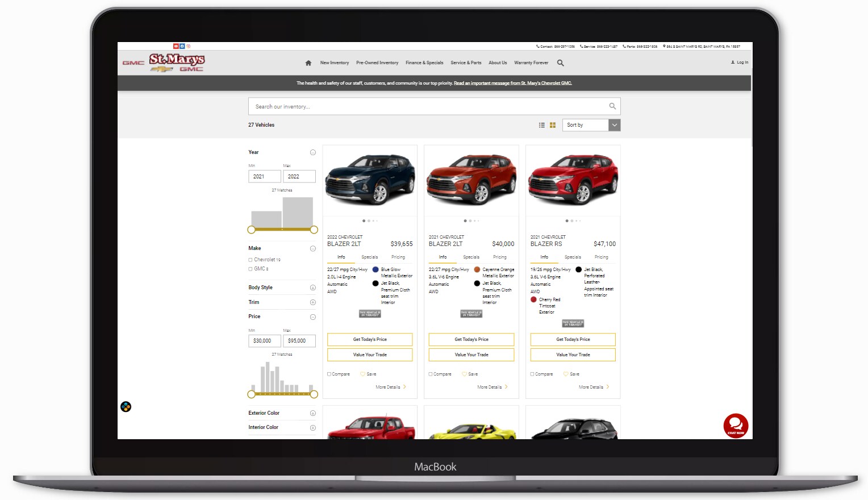Select Specials tab on $39,655 Blazer
The image size is (868, 500).
pyautogui.click(x=370, y=257)
